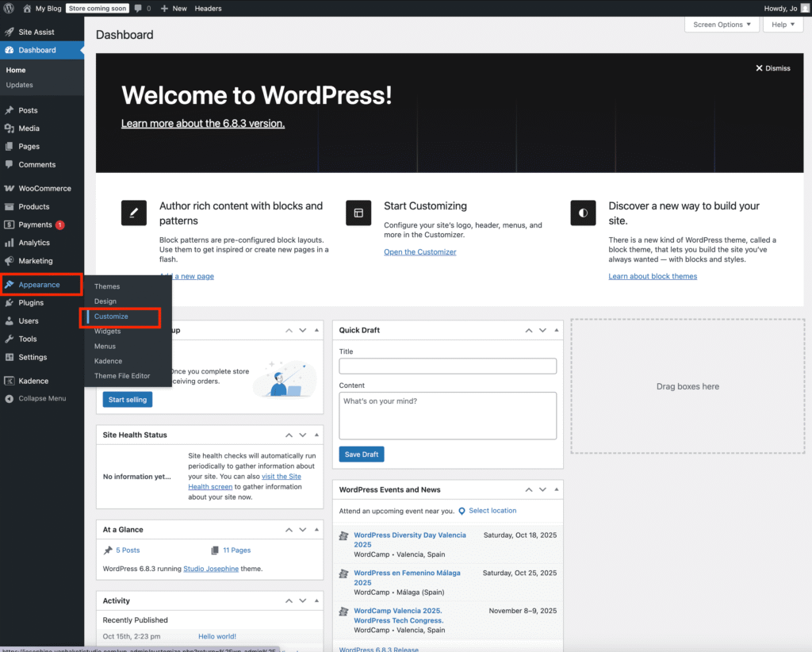The width and height of the screenshot is (812, 652).
Task: Select Customize in Appearance submenu
Action: click(111, 316)
